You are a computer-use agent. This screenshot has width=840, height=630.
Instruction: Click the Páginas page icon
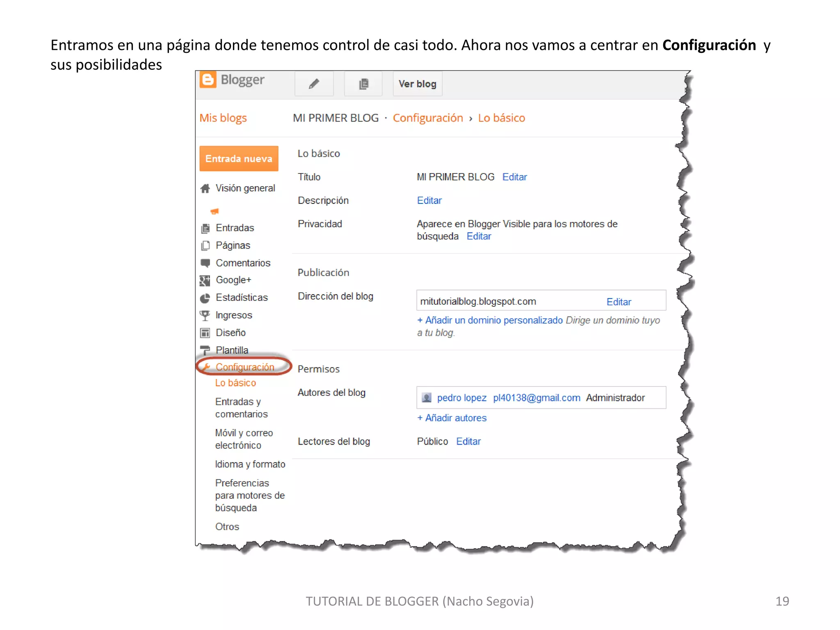pyautogui.click(x=205, y=246)
